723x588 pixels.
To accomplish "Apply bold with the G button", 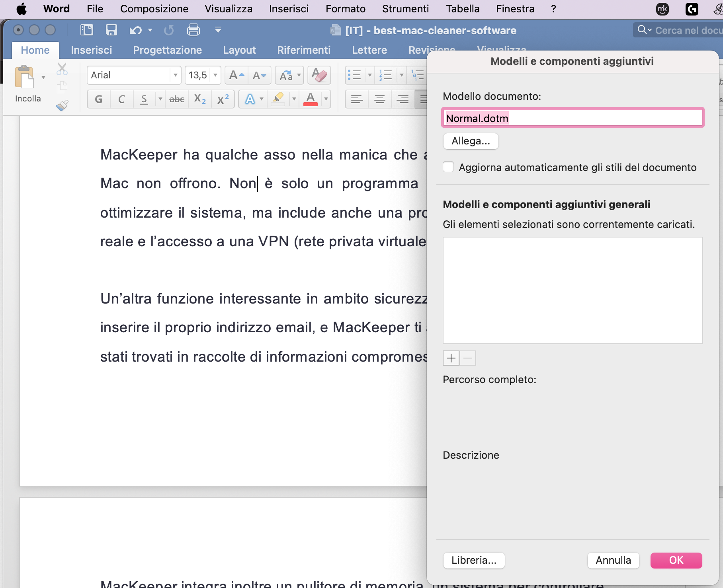I will point(99,99).
